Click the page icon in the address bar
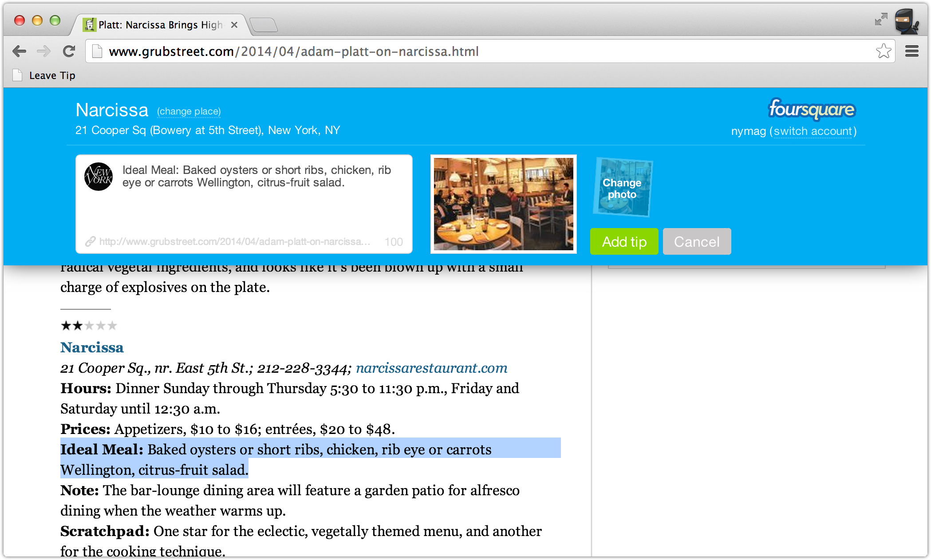The height and width of the screenshot is (560, 931). 97,51
